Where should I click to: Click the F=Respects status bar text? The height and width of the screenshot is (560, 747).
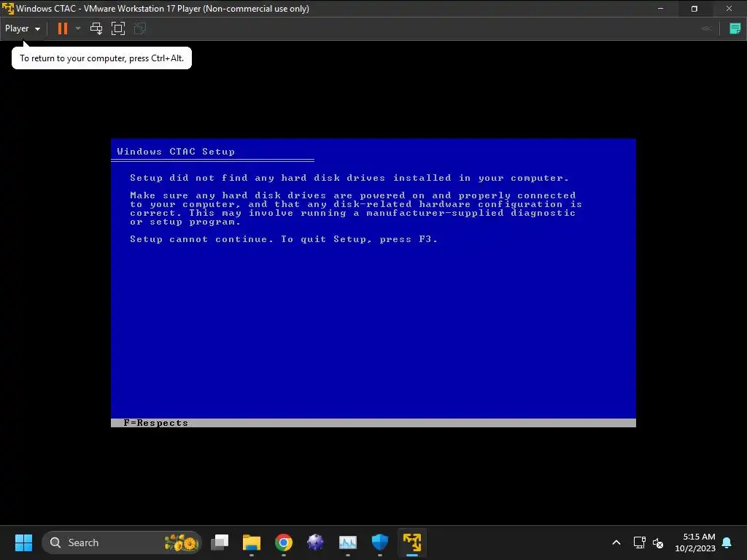click(156, 423)
